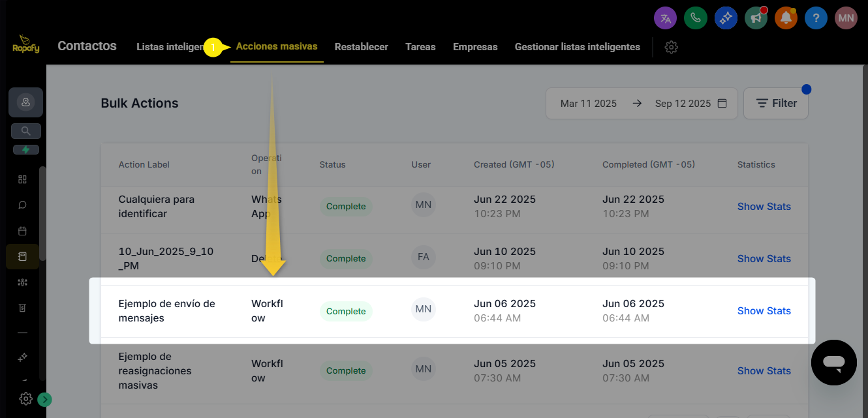This screenshot has width=868, height=418.
Task: Click the sidebar search box
Action: (26, 131)
